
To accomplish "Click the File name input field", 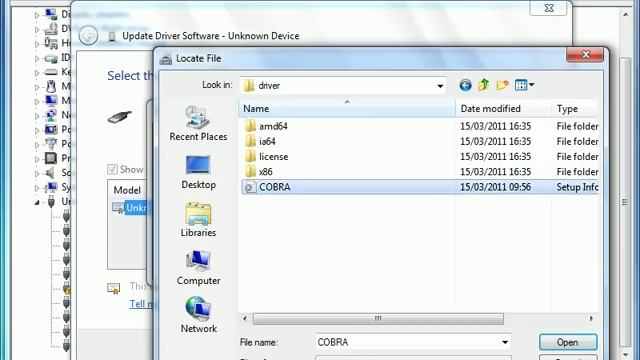I will [x=407, y=342].
